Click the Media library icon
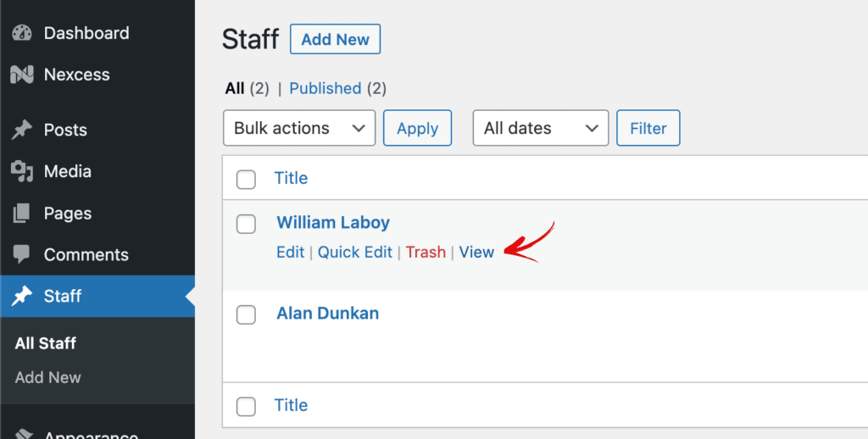This screenshot has height=439, width=868. pyautogui.click(x=21, y=171)
